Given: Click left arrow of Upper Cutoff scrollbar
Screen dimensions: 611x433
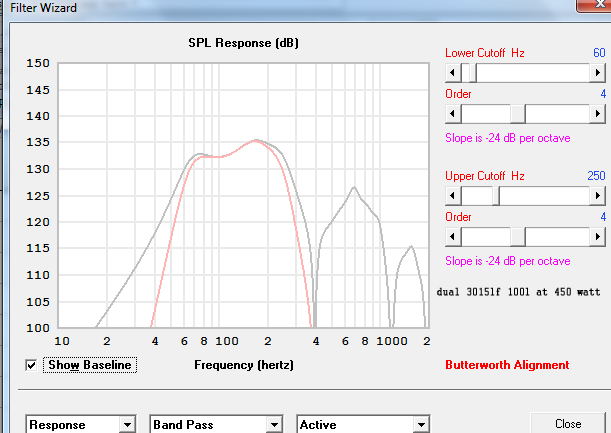Looking at the screenshot, I should coord(452,196).
